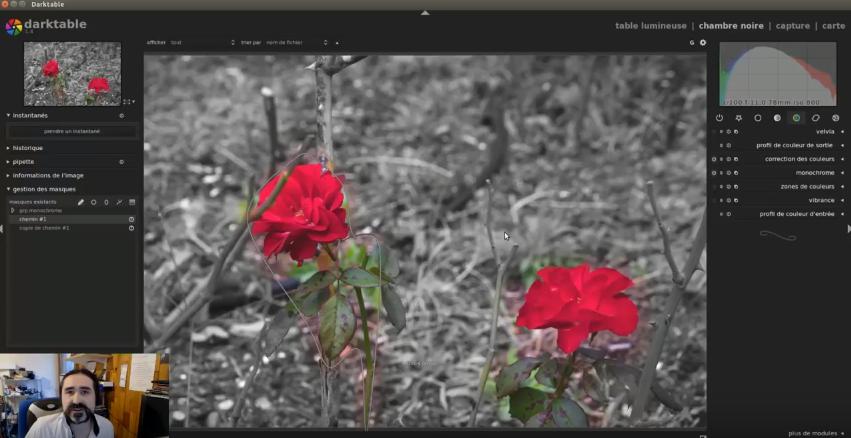Click presets icon of pipette panel

coord(122,162)
